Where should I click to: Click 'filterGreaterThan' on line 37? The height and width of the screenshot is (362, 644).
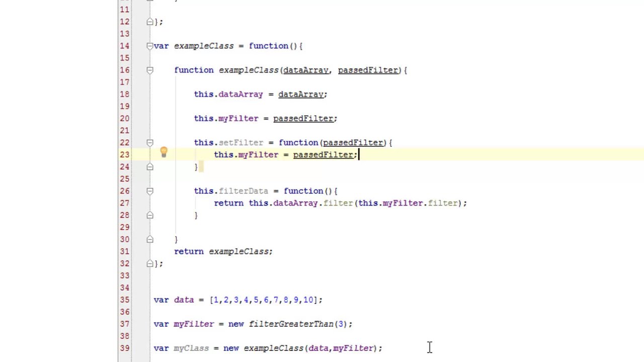coord(291,324)
